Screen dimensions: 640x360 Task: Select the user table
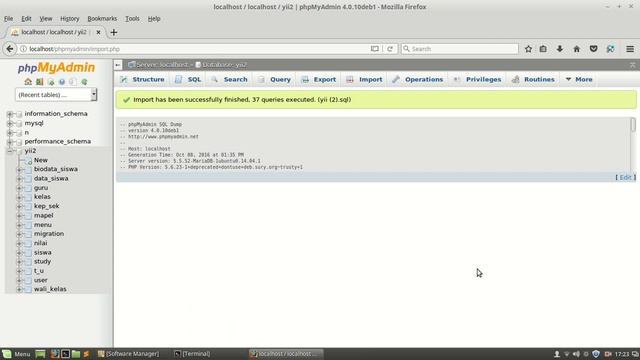[x=40, y=280]
